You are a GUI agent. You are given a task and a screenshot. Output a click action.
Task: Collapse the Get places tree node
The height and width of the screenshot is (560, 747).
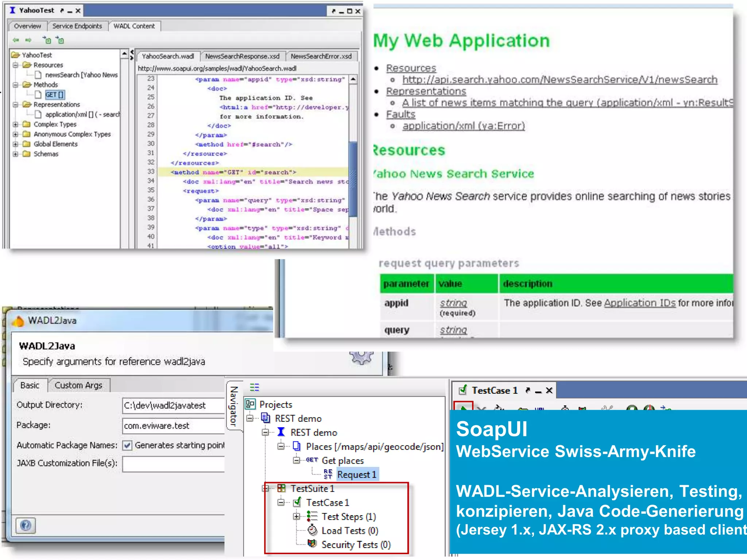coord(297,460)
